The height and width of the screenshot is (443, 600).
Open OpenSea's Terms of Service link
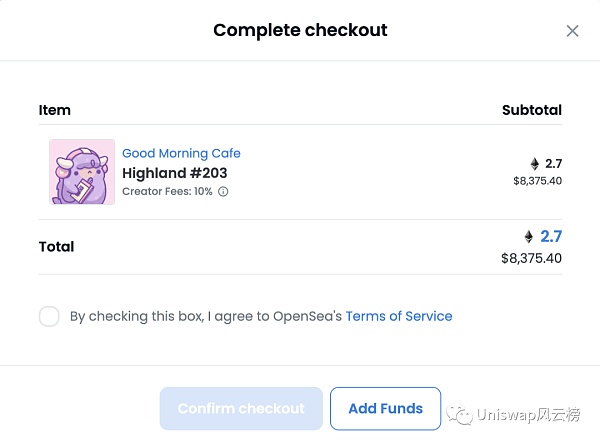click(398, 316)
